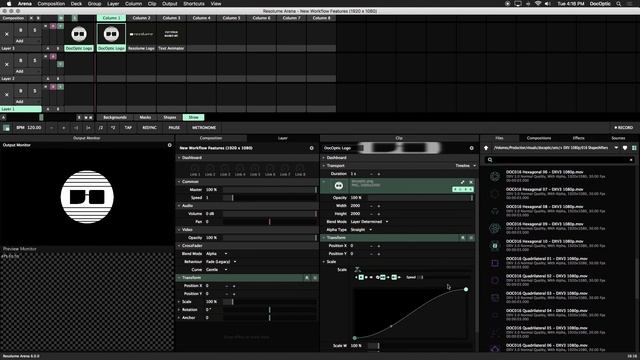Toggle Bypass B on Layer 1
Screen dimensions: 640x360
[21, 91]
